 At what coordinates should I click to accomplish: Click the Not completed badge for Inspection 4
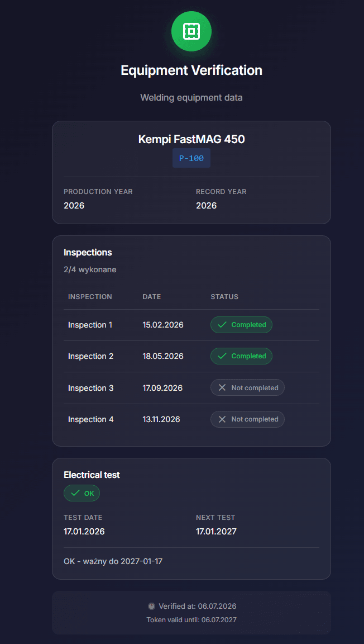pos(247,419)
